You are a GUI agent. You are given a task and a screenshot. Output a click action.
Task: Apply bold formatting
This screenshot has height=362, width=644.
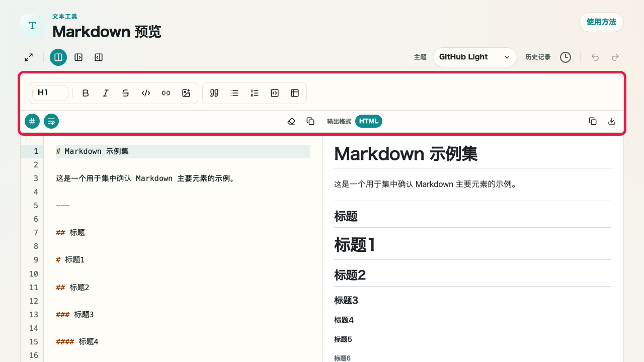coord(86,93)
